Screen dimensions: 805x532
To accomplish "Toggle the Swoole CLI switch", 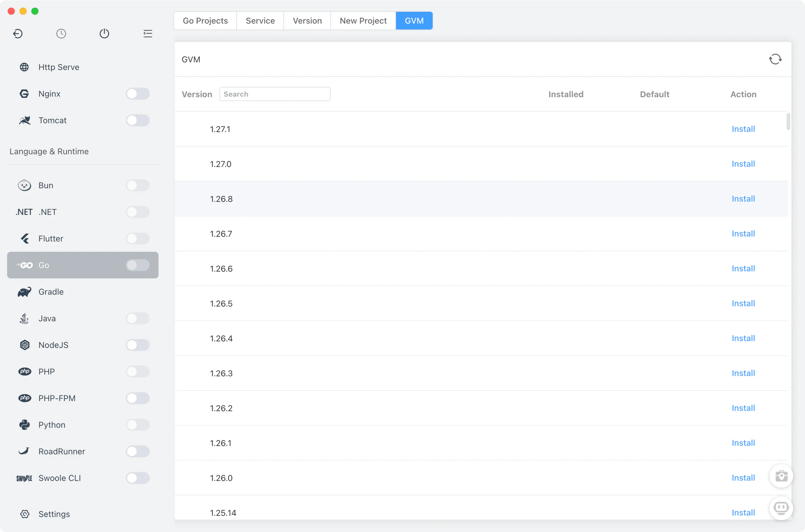I will (138, 478).
